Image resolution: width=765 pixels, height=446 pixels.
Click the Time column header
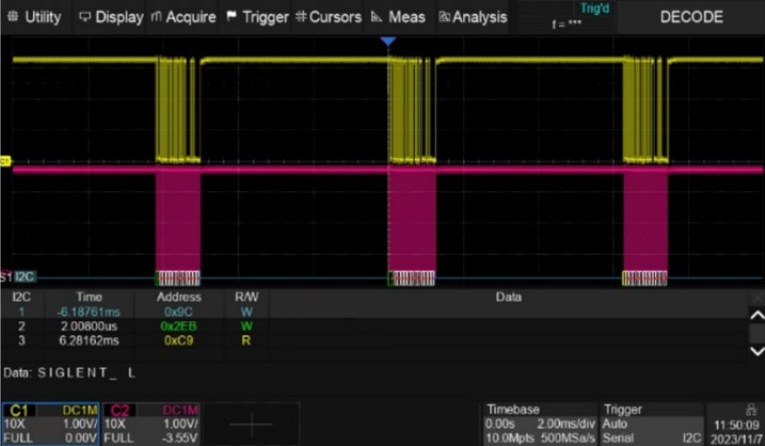coord(89,297)
